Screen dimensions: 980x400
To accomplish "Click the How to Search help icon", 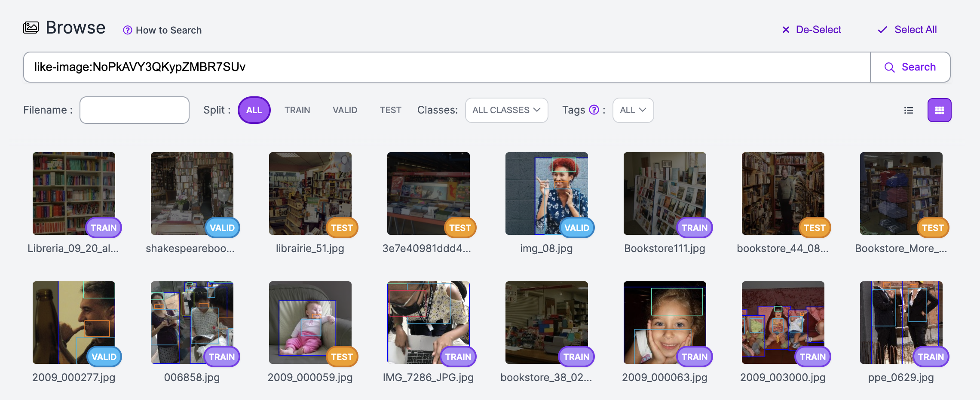I will pos(127,30).
